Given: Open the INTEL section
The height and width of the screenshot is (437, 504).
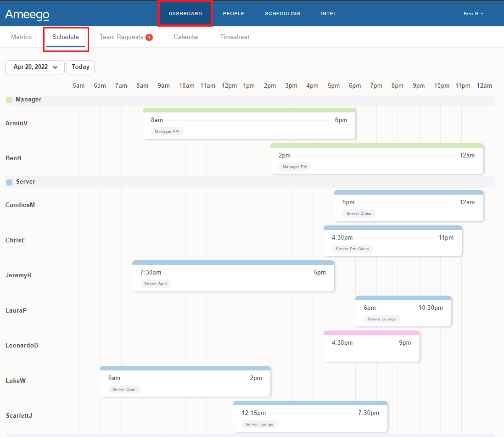Looking at the screenshot, I should pos(329,13).
